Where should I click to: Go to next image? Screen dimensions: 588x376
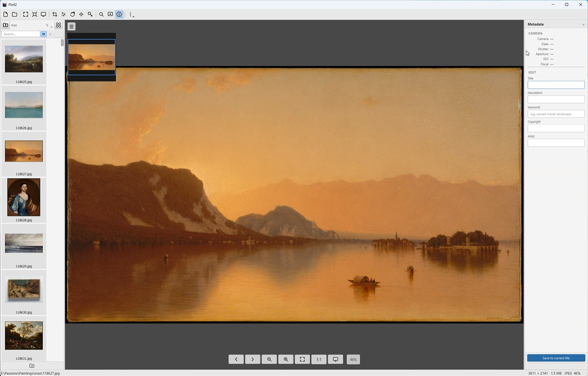click(253, 360)
